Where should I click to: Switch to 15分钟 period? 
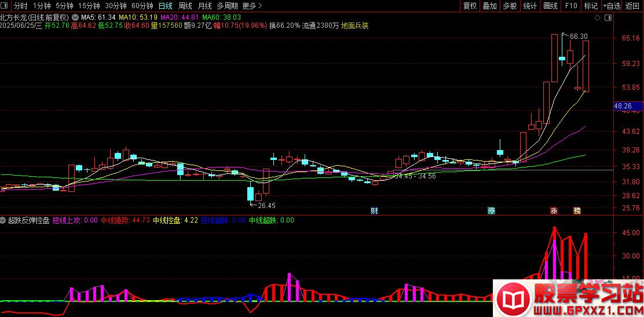[89, 6]
